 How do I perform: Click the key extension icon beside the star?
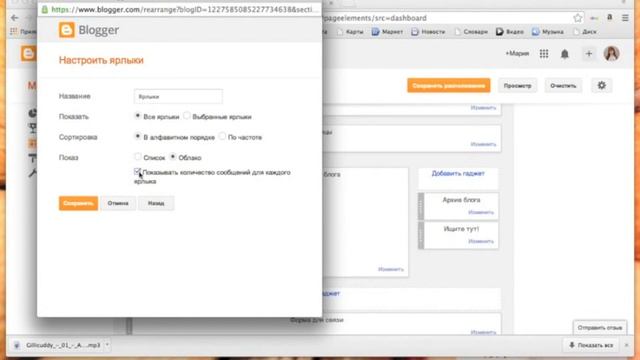point(594,18)
